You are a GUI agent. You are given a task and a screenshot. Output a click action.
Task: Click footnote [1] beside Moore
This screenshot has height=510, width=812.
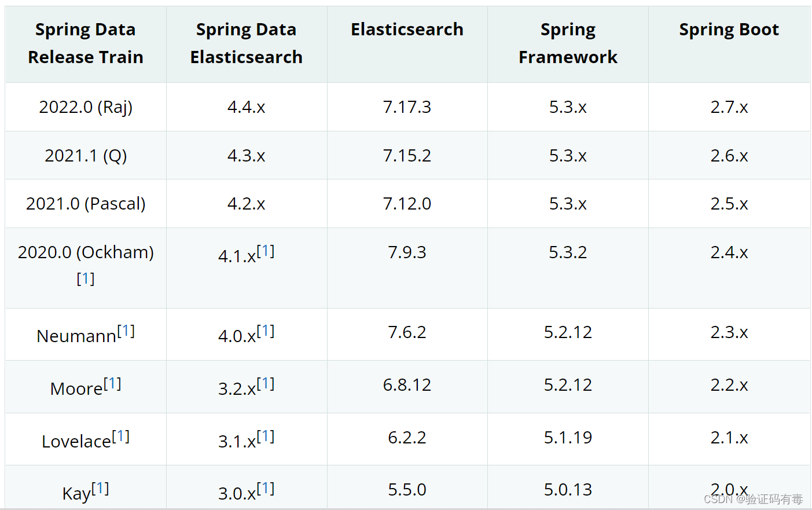112,384
